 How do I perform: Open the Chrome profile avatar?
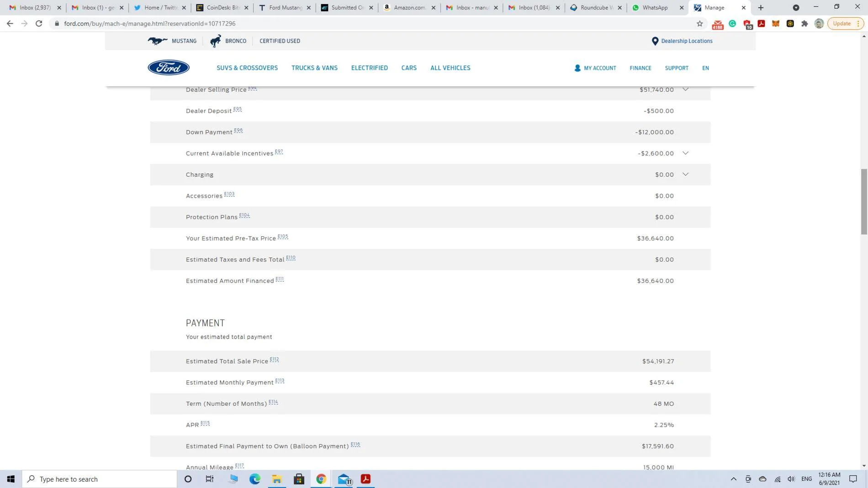[x=819, y=23]
